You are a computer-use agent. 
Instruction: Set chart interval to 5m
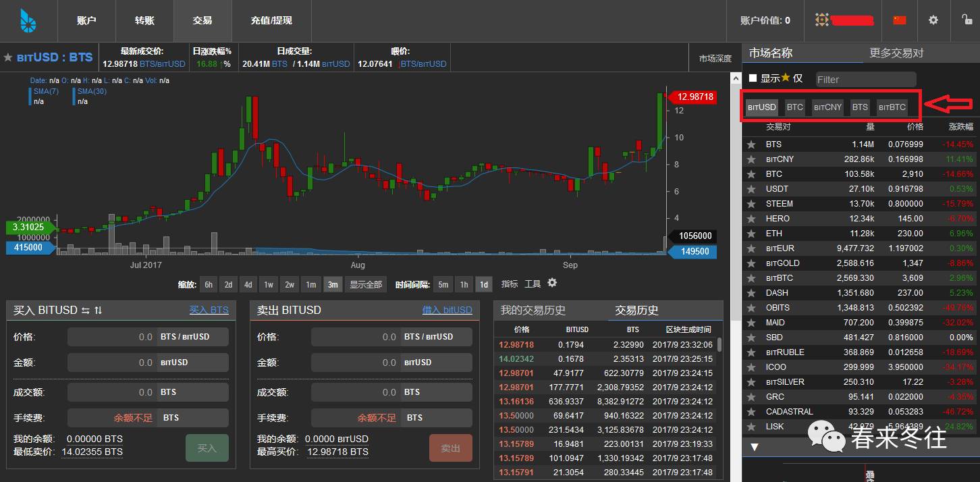tap(443, 284)
